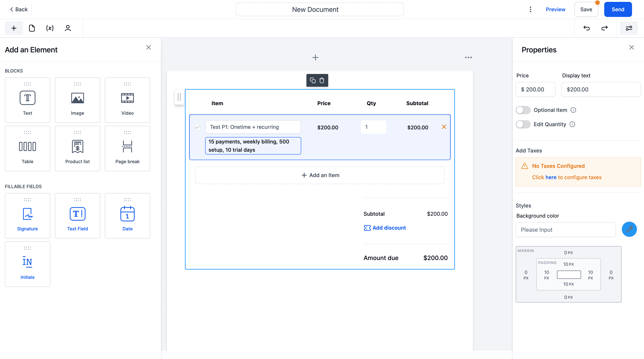Viewport: 644px width, 359px height.
Task: Click the redo arrow icon
Action: (x=604, y=28)
